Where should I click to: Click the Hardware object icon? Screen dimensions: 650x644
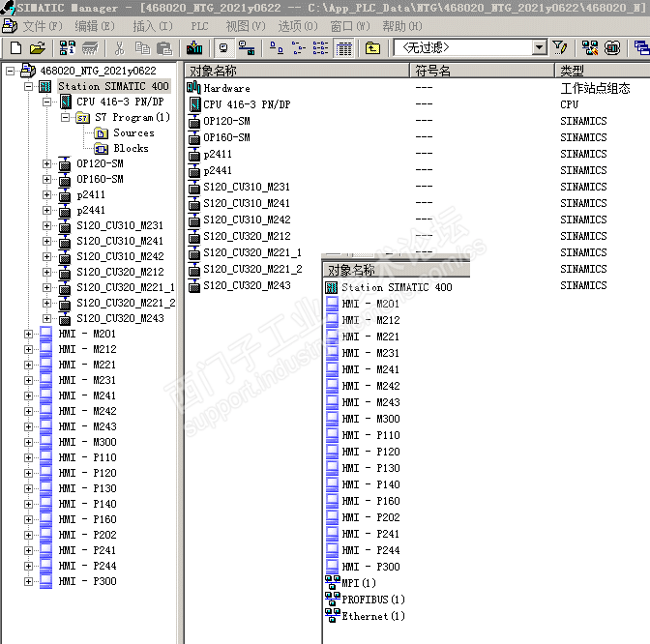pyautogui.click(x=193, y=88)
